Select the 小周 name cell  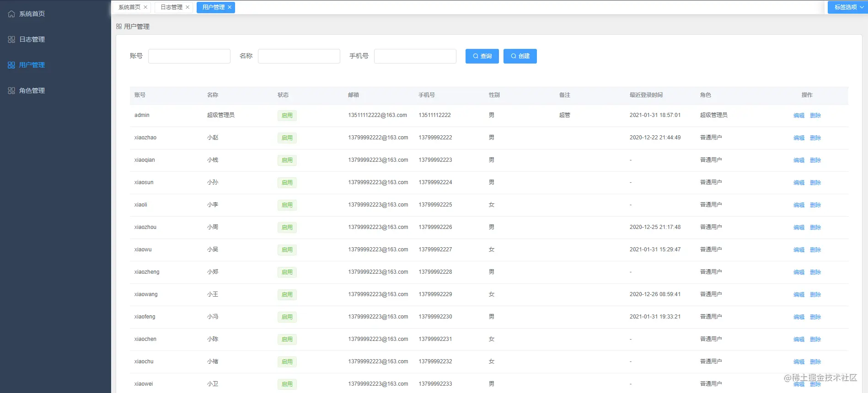coord(213,227)
